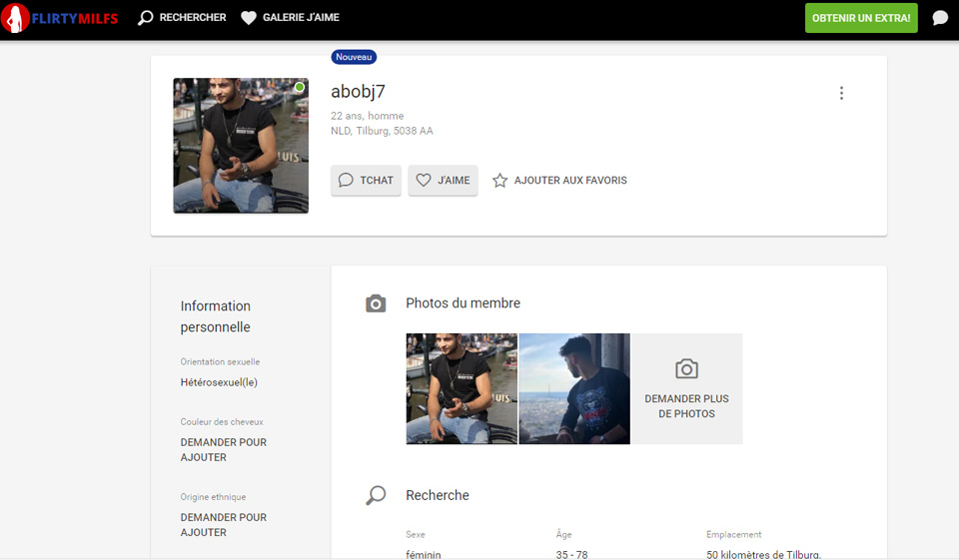Open Galerie J'aime in top navigation
Viewport: 959px width, 560px height.
302,18
